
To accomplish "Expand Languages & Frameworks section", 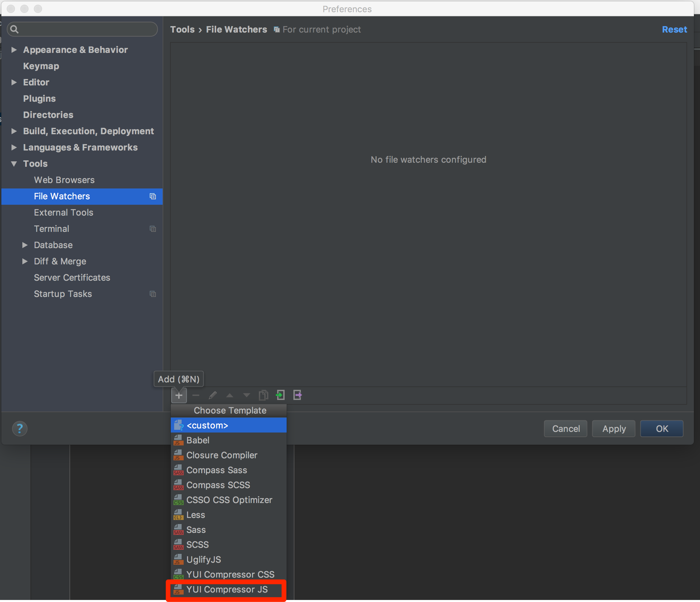I will [x=14, y=147].
